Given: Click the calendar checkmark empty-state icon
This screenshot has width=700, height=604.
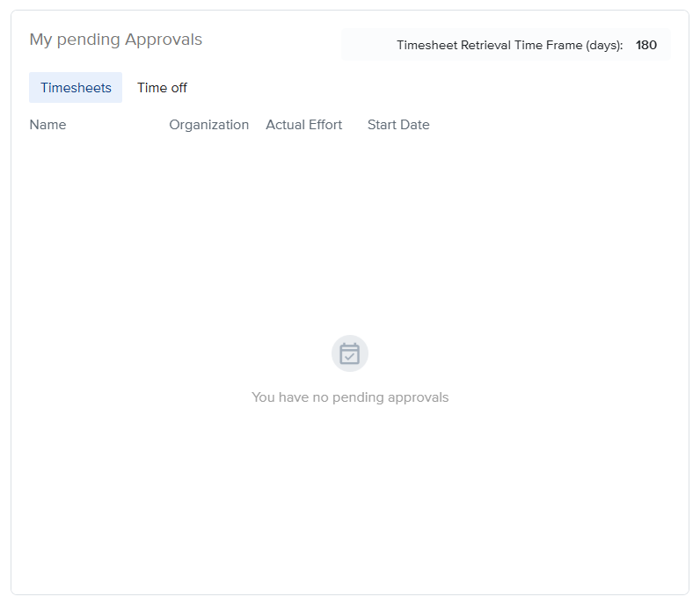Looking at the screenshot, I should (350, 353).
